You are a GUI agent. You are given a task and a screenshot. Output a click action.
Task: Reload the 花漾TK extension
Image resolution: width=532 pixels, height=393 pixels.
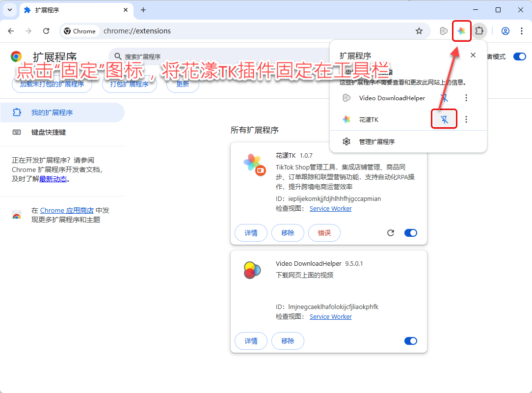391,233
